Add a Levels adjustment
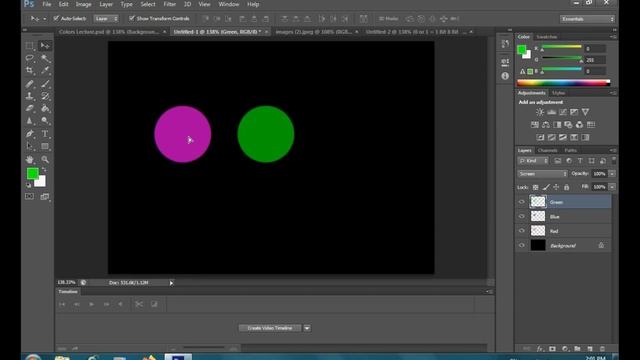The height and width of the screenshot is (360, 640). coord(551,112)
